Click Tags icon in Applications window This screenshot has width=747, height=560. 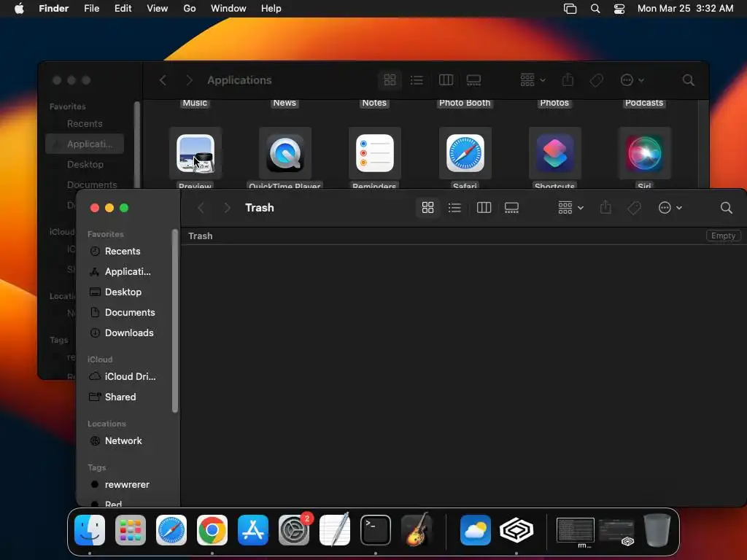[596, 80]
